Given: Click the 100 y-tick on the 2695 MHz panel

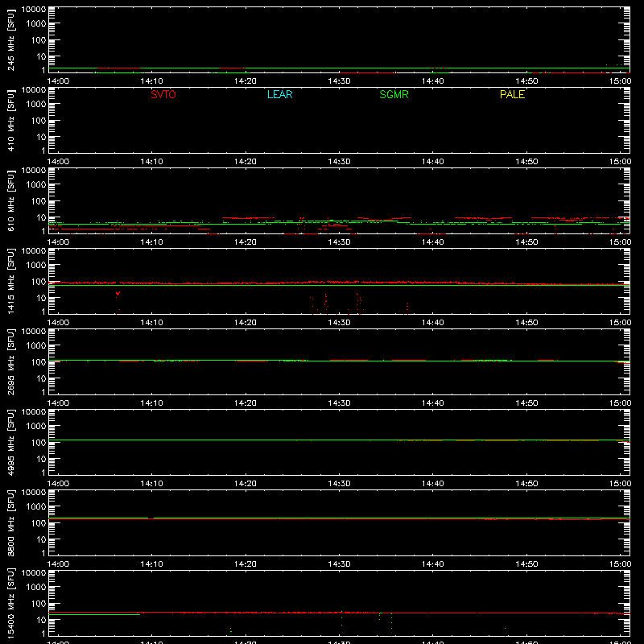Looking at the screenshot, I should 38,362.
